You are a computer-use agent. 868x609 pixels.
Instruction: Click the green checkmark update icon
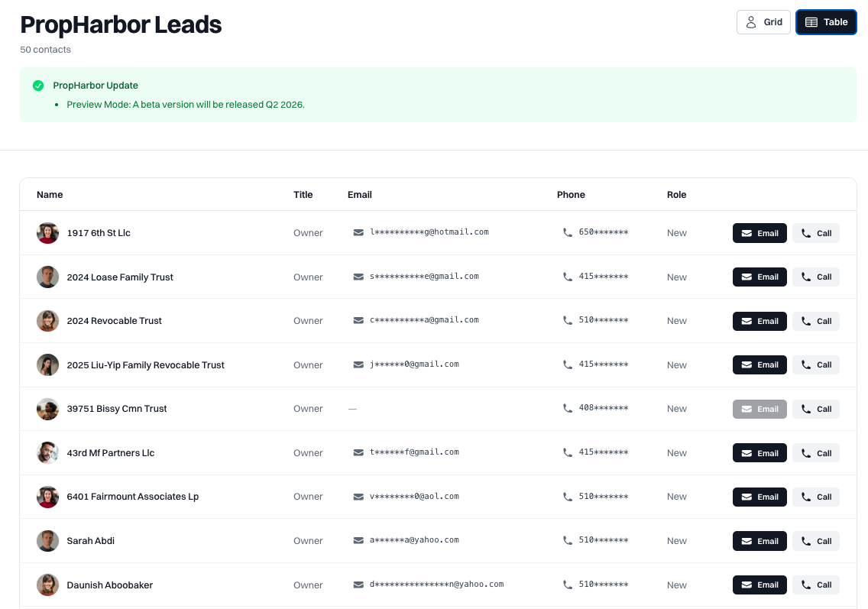[x=38, y=86]
